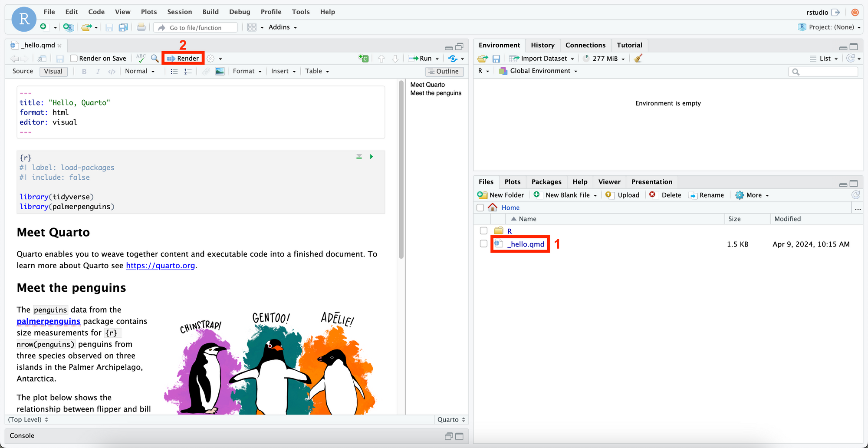Click the spell check ABC icon
Image resolution: width=868 pixels, height=448 pixels.
(x=141, y=58)
